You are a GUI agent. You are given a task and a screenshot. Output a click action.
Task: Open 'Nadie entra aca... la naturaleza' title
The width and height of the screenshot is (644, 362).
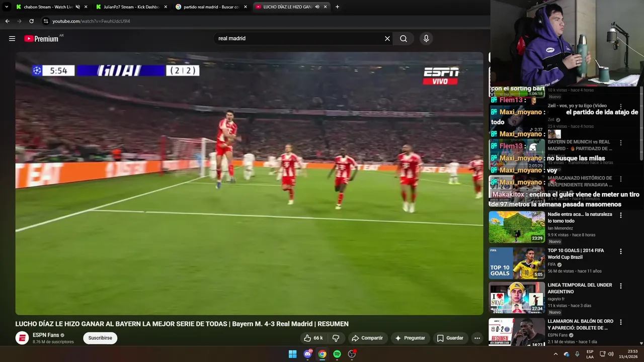coord(580,218)
